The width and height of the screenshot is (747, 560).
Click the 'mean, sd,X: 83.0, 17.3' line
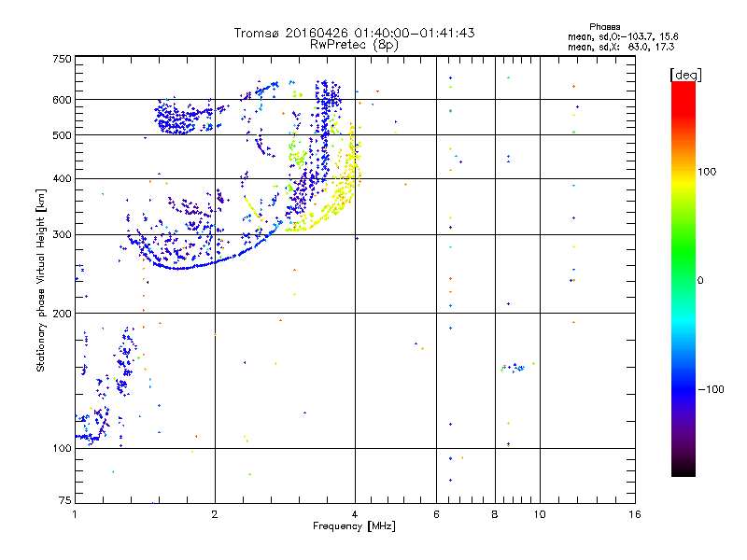[x=621, y=47]
